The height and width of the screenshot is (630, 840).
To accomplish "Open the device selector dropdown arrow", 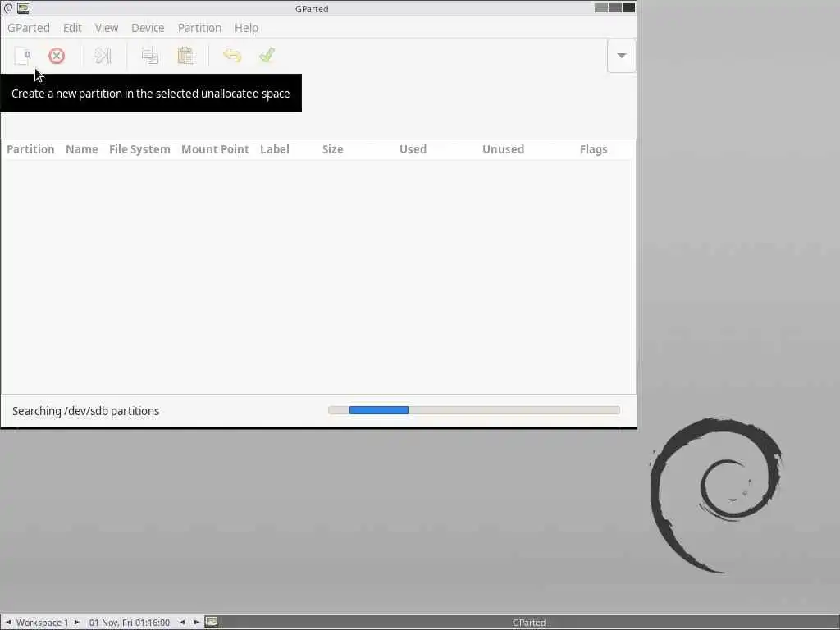I will [x=622, y=56].
